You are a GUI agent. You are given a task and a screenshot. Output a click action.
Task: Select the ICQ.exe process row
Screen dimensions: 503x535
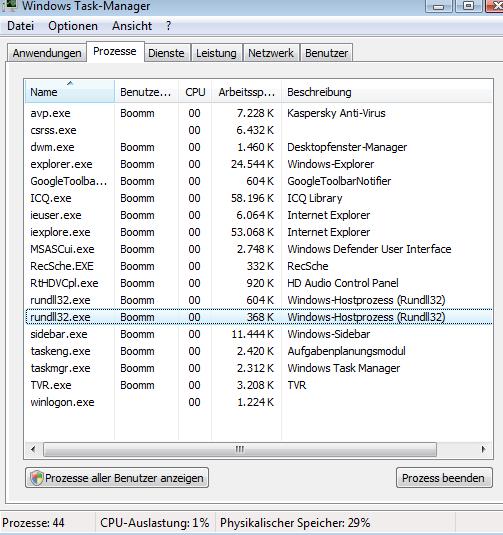259,198
